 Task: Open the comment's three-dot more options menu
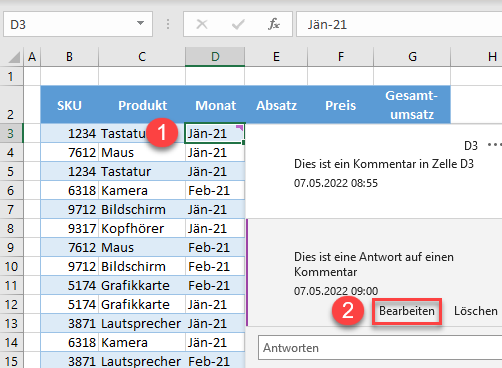point(495,145)
